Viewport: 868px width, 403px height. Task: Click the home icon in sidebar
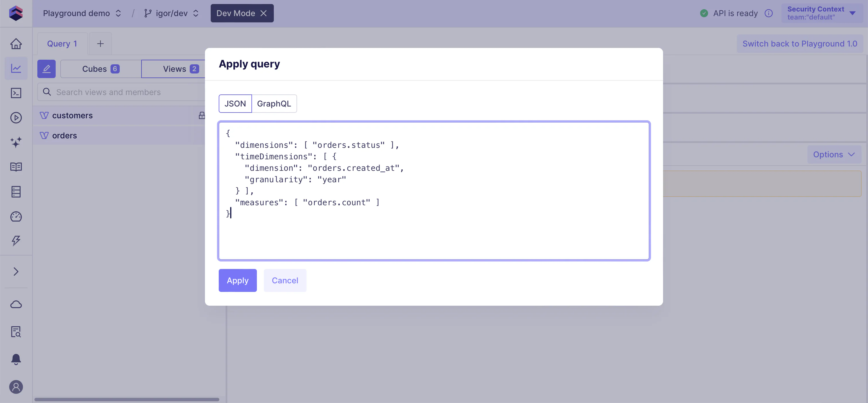[16, 44]
